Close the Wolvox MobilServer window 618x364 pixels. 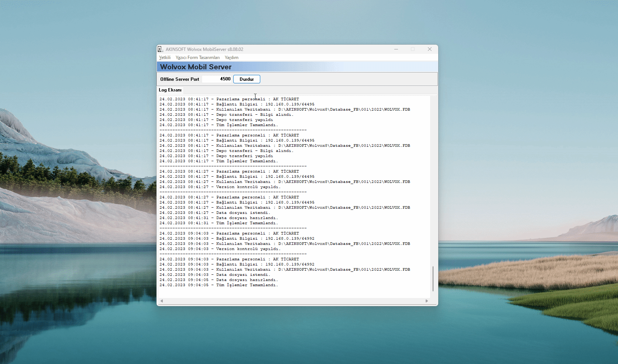(x=430, y=49)
